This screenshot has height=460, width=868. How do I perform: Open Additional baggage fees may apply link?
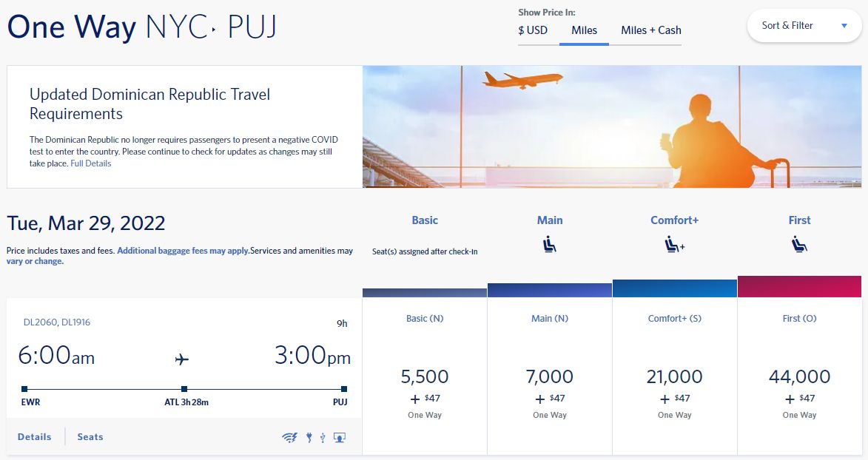pyautogui.click(x=183, y=251)
